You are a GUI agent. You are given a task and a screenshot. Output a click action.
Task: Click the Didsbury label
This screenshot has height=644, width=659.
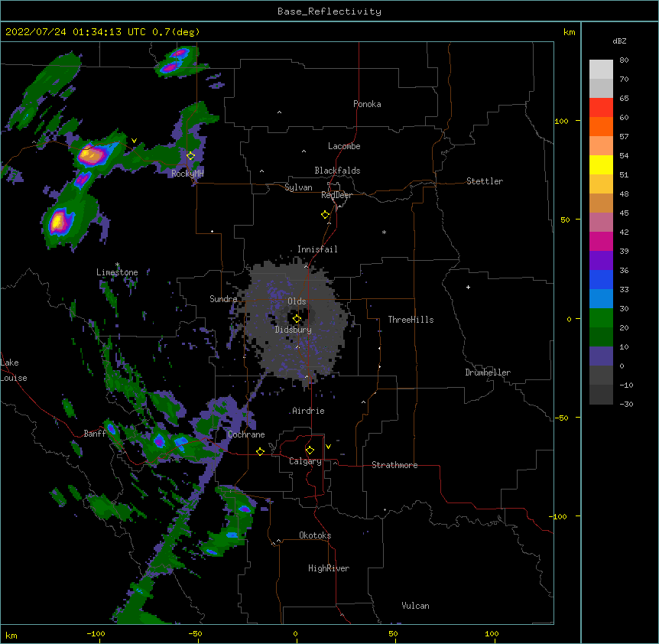tap(293, 330)
